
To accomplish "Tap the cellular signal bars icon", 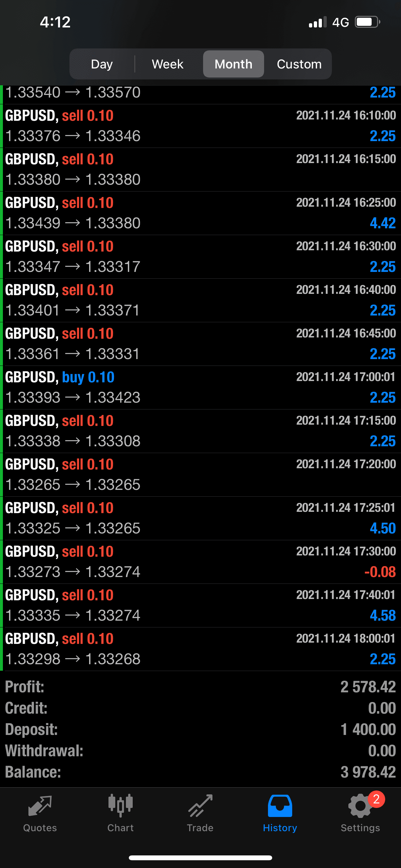I will coord(317,22).
